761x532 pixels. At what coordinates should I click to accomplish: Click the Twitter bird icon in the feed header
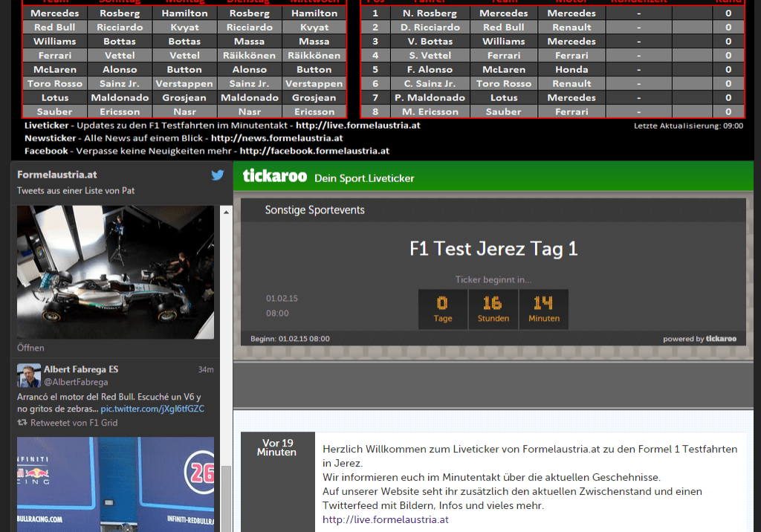[x=217, y=175]
